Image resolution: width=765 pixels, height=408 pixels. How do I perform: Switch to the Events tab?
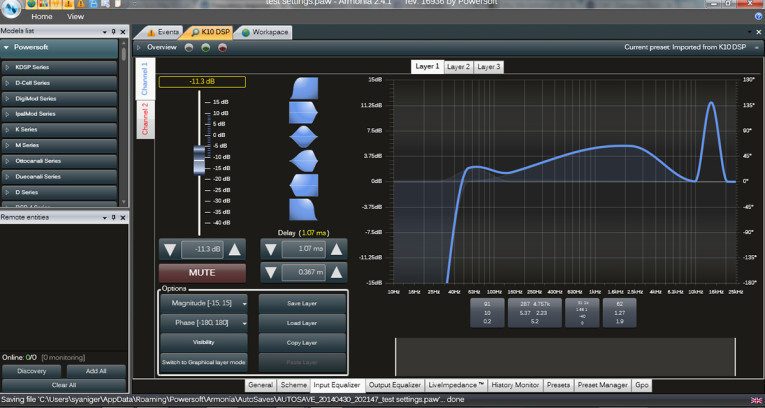click(163, 32)
